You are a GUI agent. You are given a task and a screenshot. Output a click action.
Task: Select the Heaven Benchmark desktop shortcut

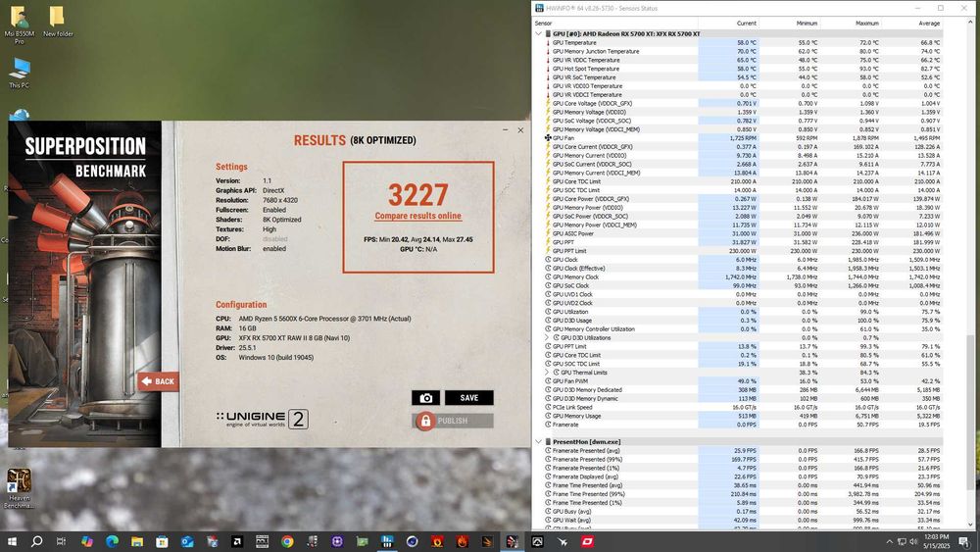(19, 489)
